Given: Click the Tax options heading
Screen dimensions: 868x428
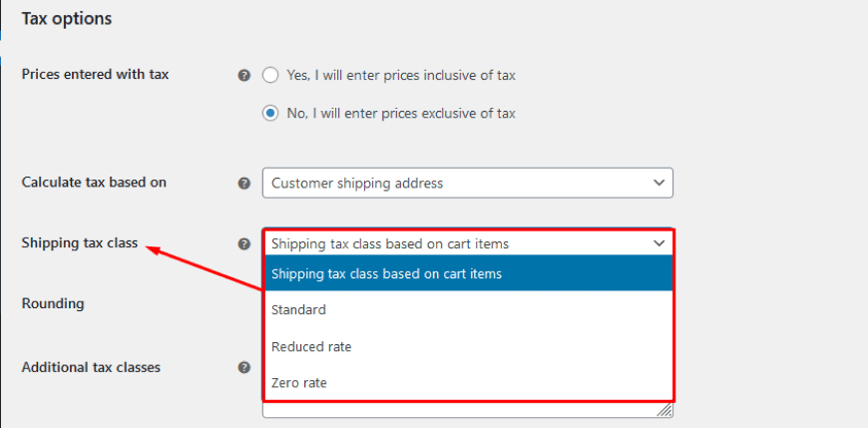Looking at the screenshot, I should pos(67,18).
